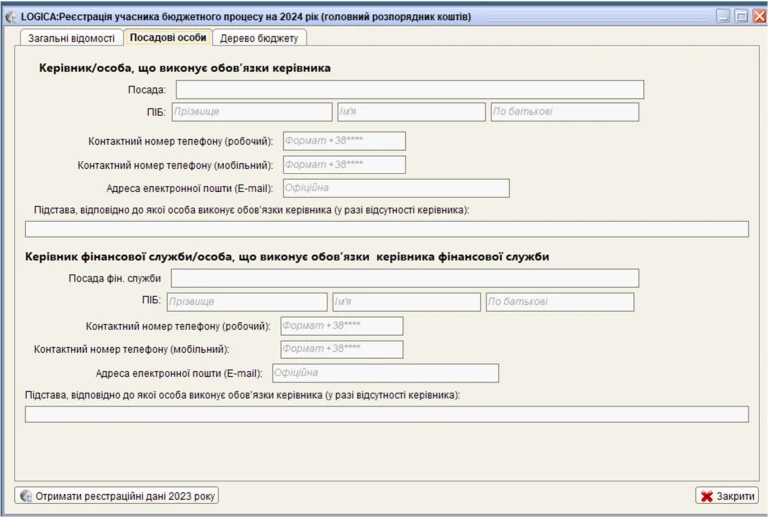
Task: Click the керівник По батькові field
Action: click(x=563, y=112)
